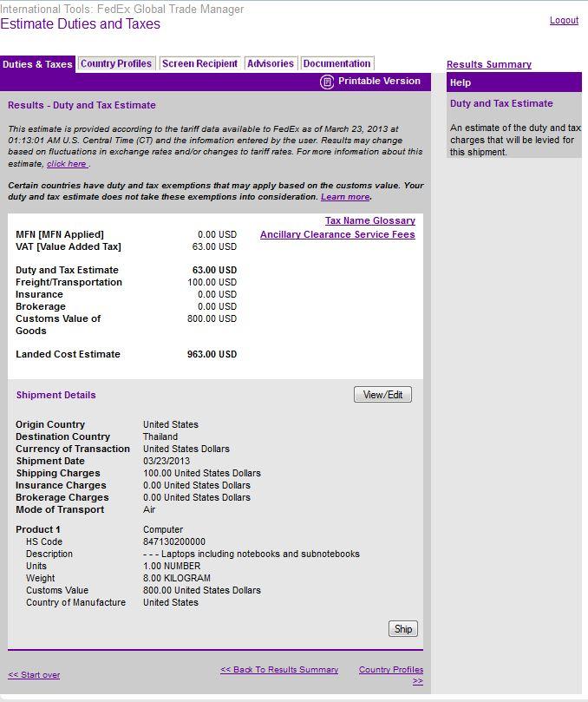This screenshot has width=588, height=702.
Task: Click the Learn more exemptions link
Action: pos(345,197)
